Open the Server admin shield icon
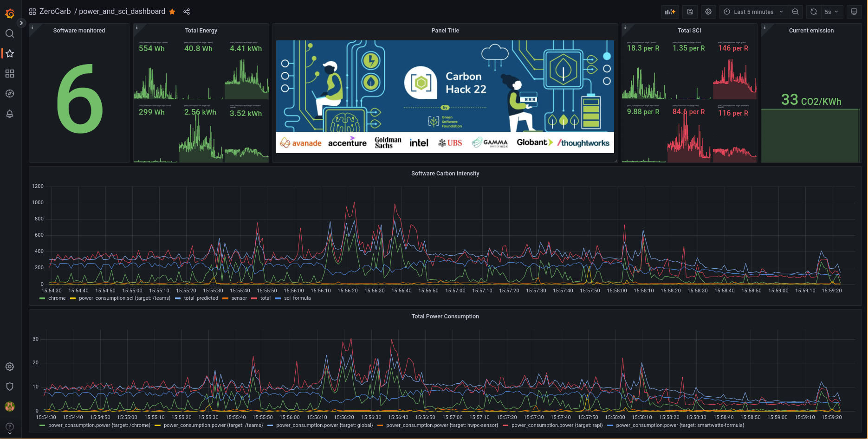 (x=10, y=387)
